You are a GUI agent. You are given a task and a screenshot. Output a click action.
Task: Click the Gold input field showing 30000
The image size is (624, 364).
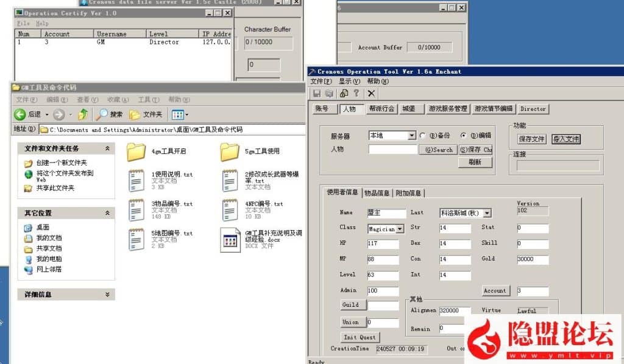coord(532,260)
